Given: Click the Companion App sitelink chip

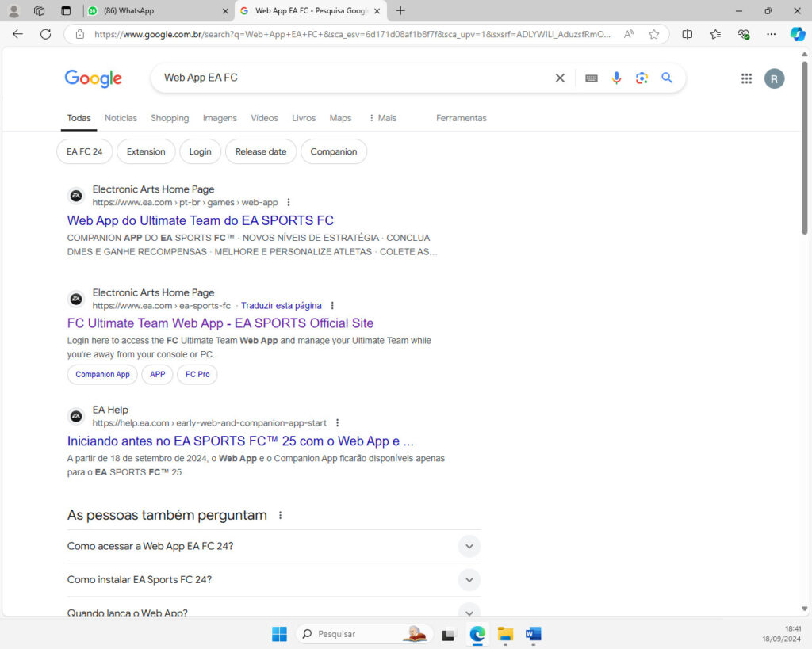Looking at the screenshot, I should pyautogui.click(x=102, y=374).
